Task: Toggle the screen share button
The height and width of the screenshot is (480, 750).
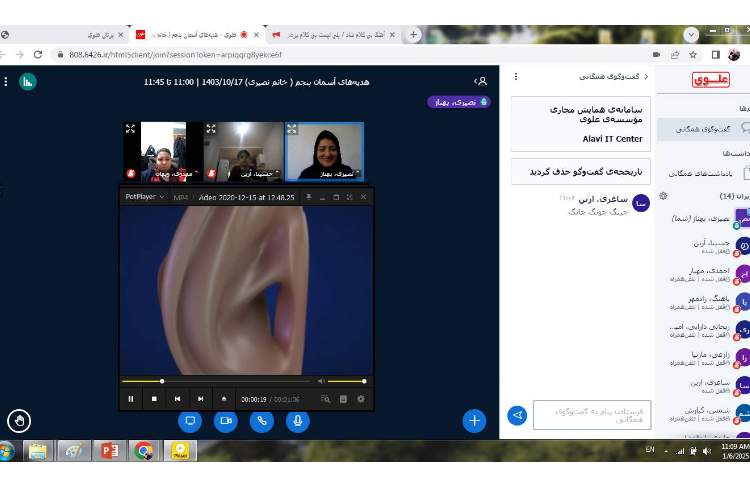Action: pyautogui.click(x=190, y=421)
